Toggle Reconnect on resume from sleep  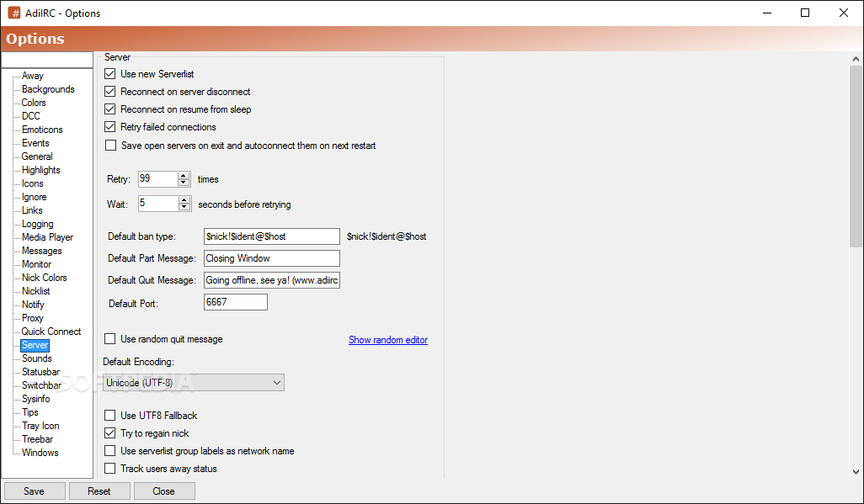pos(110,109)
